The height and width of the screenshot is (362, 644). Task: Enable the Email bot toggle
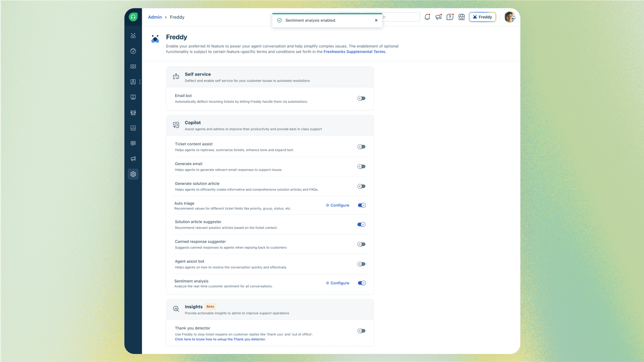(x=361, y=98)
